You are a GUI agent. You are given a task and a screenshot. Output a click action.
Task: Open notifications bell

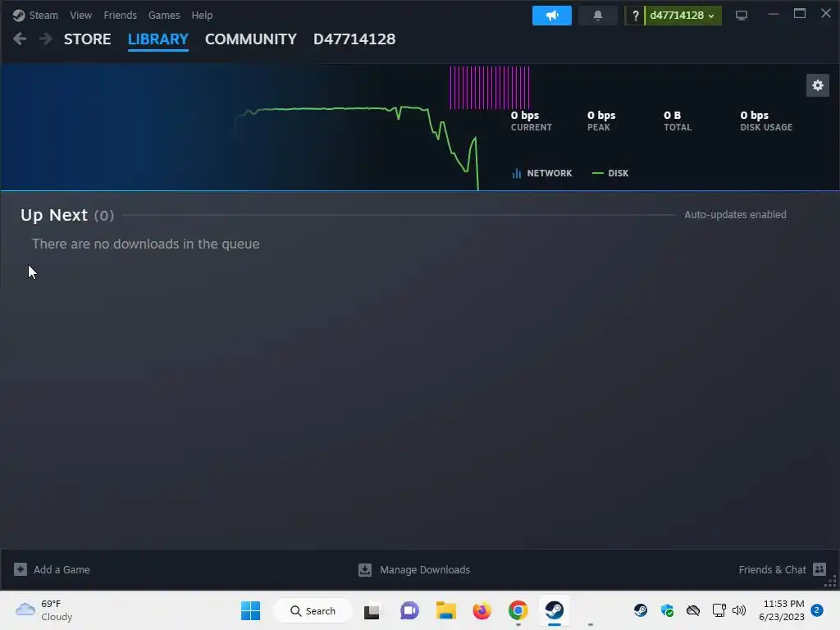pyautogui.click(x=598, y=15)
